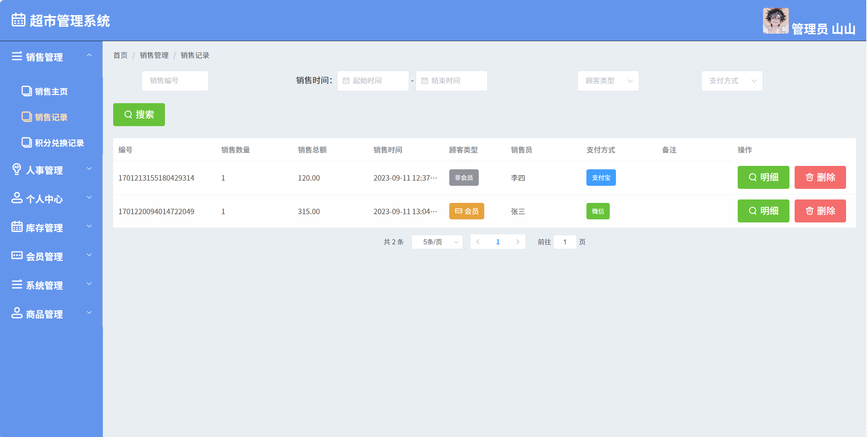Click the person icon beside 商品管理
This screenshot has width=868, height=437.
pyautogui.click(x=17, y=313)
